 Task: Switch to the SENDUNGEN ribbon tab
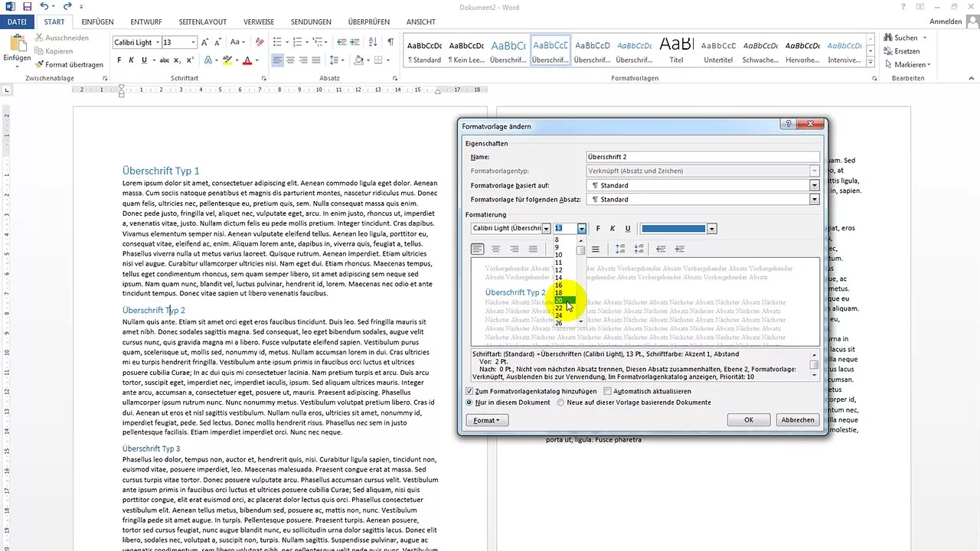pos(311,21)
